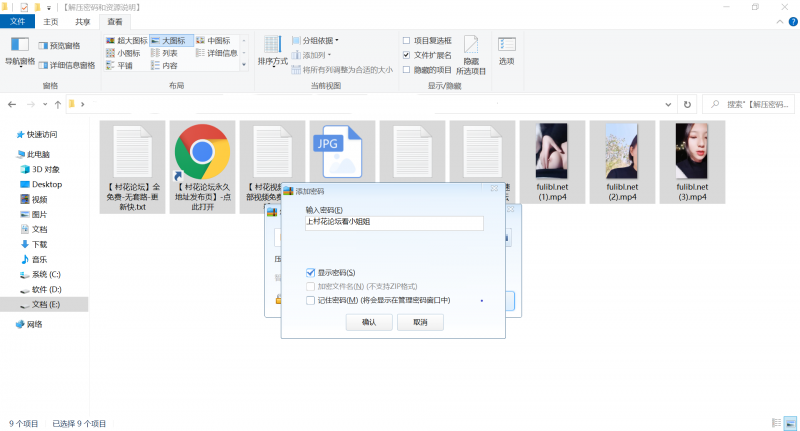The image size is (800, 431).
Task: Click the 取消 button in password dialog
Action: (413, 322)
